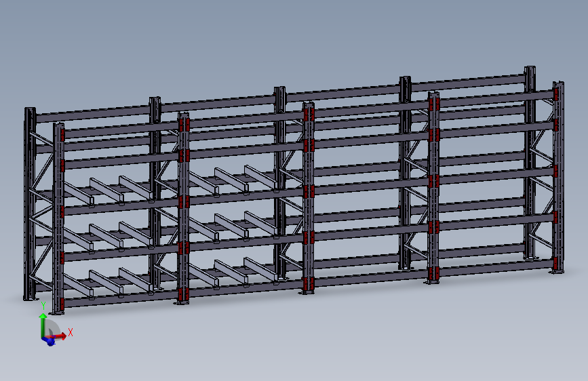Click the green Y axis arrow of the triad
The height and width of the screenshot is (381, 588).
[x=43, y=325]
